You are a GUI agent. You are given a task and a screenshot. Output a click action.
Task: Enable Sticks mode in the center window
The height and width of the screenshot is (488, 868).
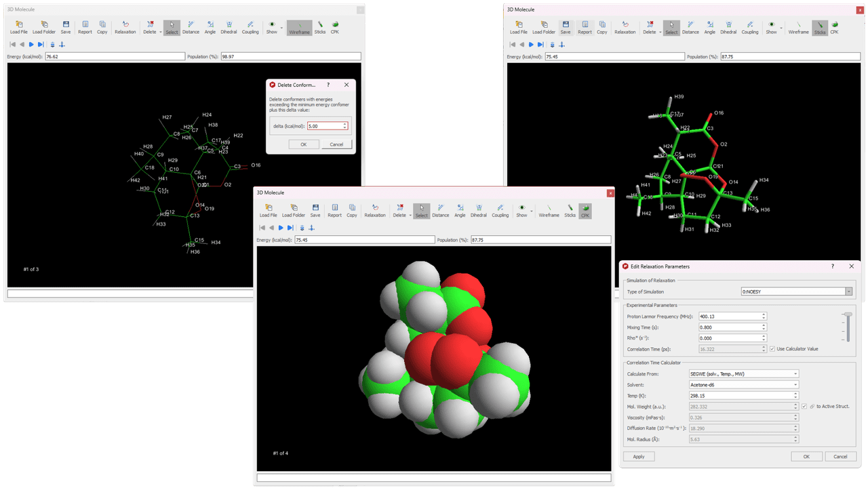pyautogui.click(x=570, y=211)
